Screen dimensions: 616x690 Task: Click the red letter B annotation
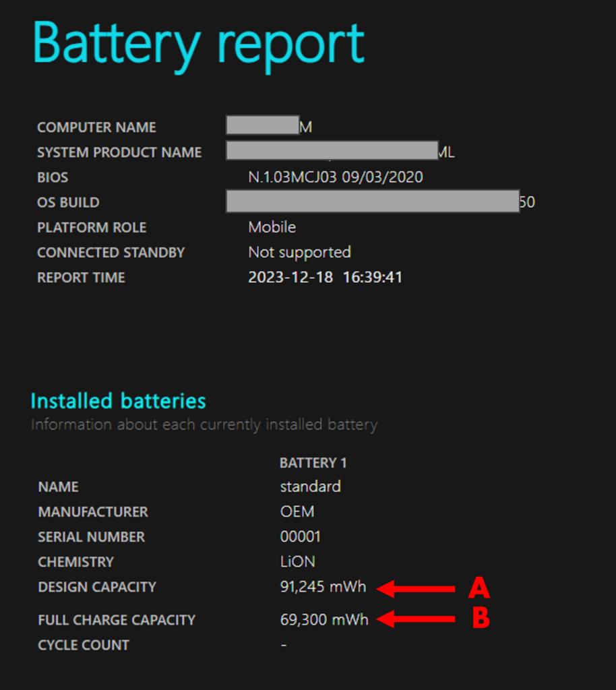tap(481, 618)
